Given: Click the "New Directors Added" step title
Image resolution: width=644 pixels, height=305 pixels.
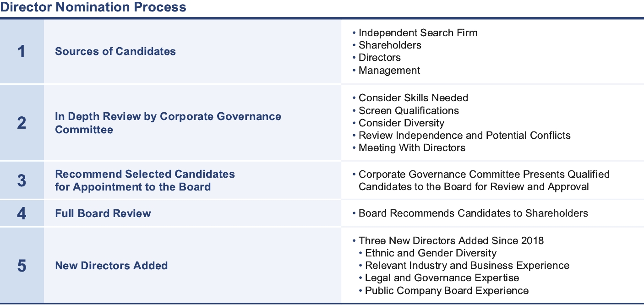Looking at the screenshot, I should point(111,266).
